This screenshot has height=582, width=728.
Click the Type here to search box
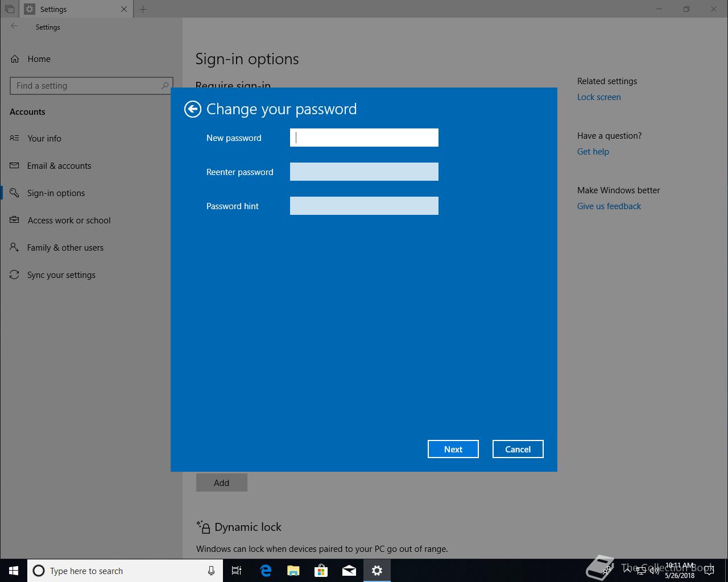pos(125,571)
